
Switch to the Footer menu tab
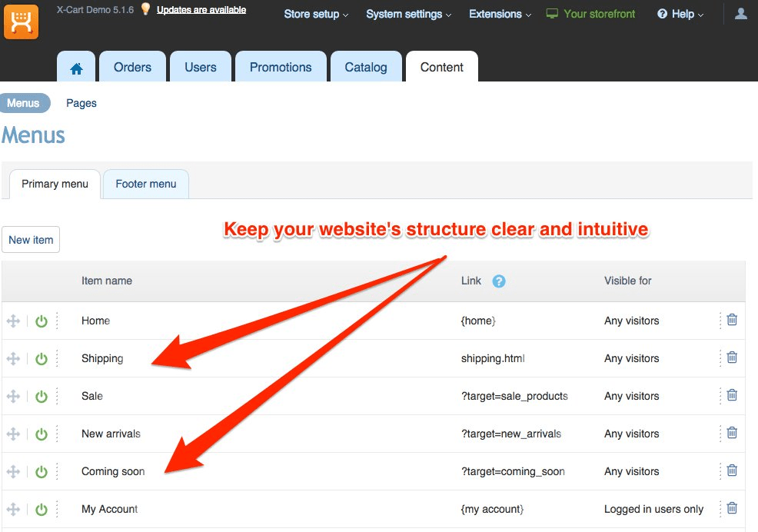coord(145,184)
